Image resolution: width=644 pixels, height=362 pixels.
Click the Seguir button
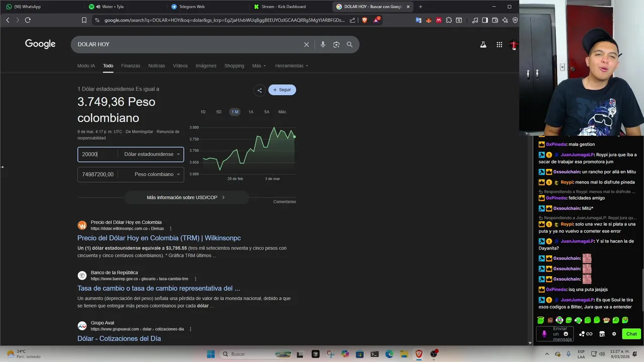[x=282, y=90]
